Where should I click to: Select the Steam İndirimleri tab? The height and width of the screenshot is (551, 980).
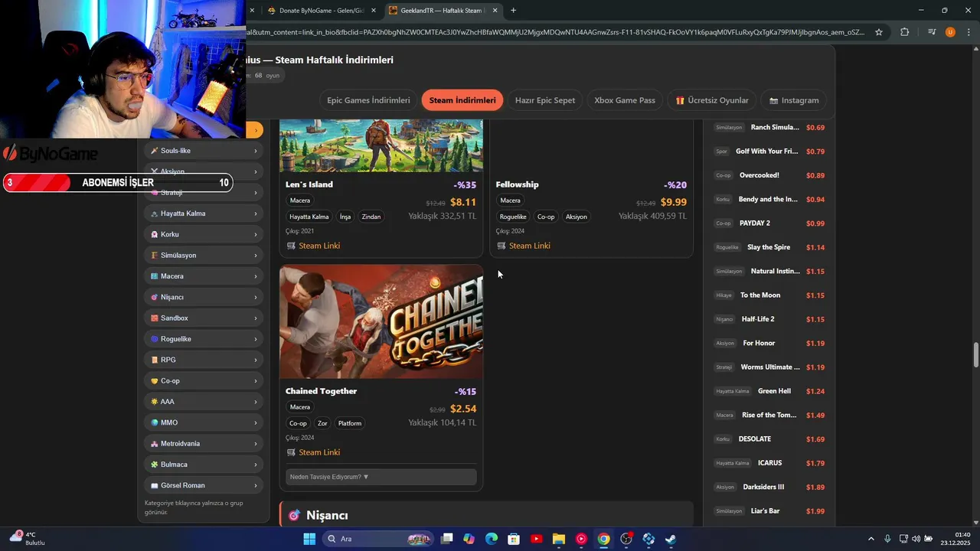(462, 100)
